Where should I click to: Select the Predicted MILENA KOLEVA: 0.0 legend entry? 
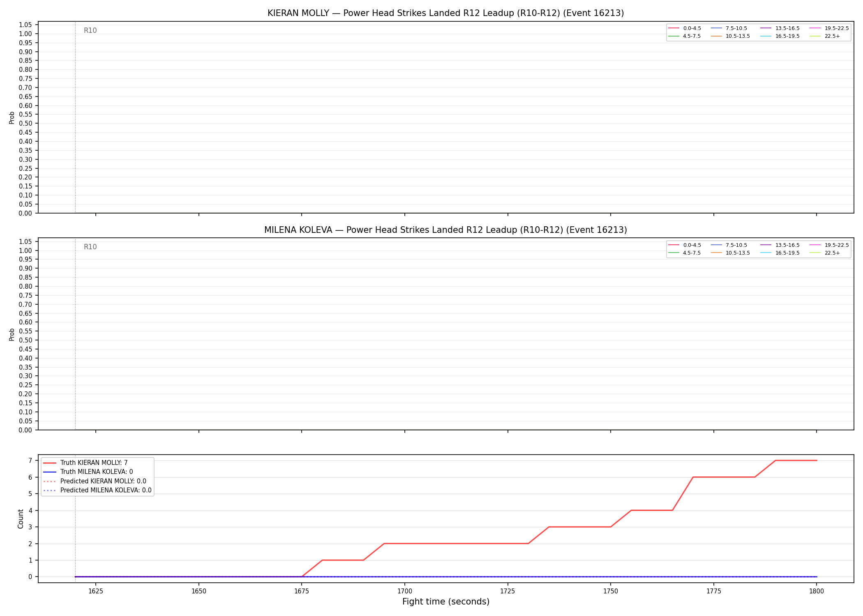[97, 490]
